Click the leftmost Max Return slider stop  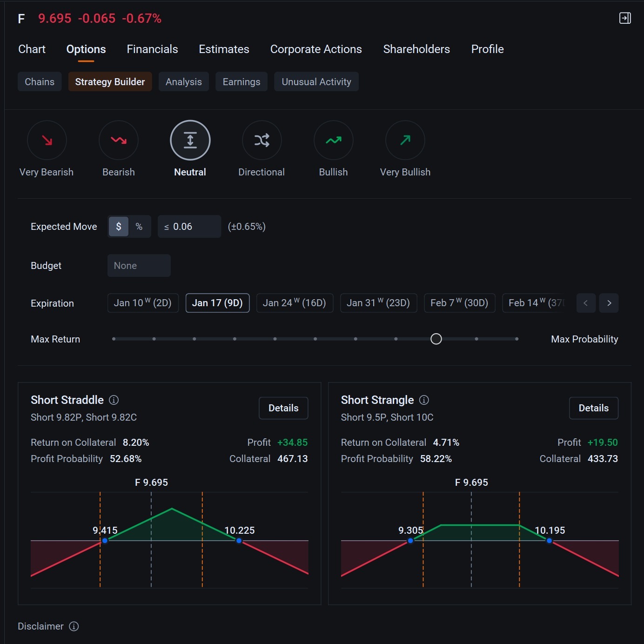114,339
